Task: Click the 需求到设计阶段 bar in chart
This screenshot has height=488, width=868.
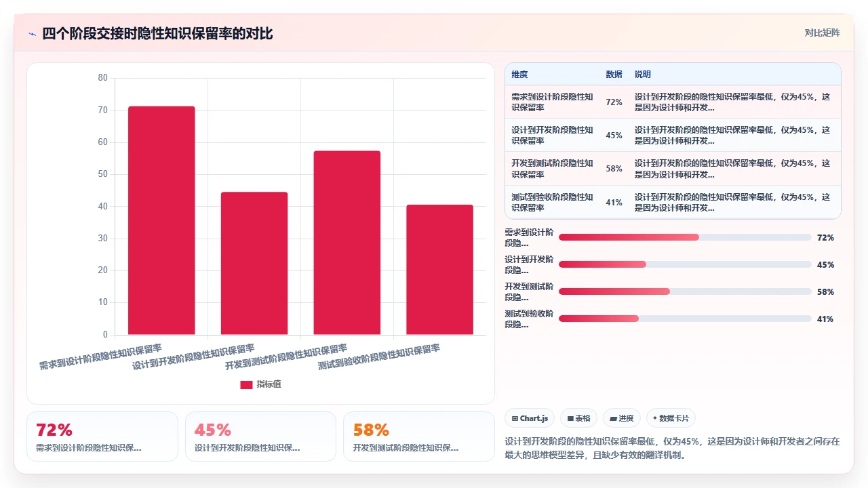Action: [161, 220]
